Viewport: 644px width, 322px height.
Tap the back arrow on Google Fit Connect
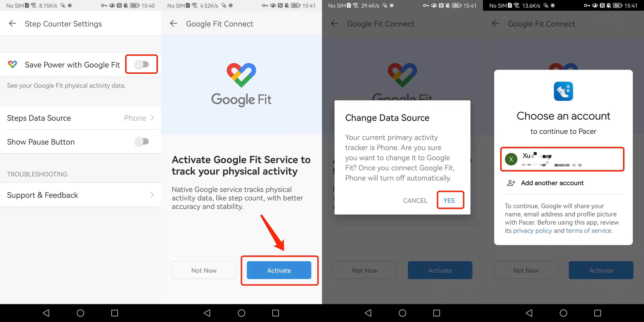coord(173,23)
